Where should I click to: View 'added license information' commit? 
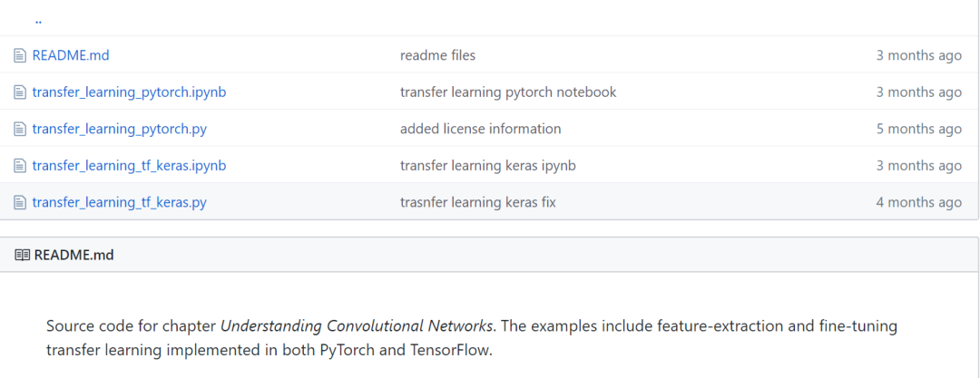[x=480, y=129]
